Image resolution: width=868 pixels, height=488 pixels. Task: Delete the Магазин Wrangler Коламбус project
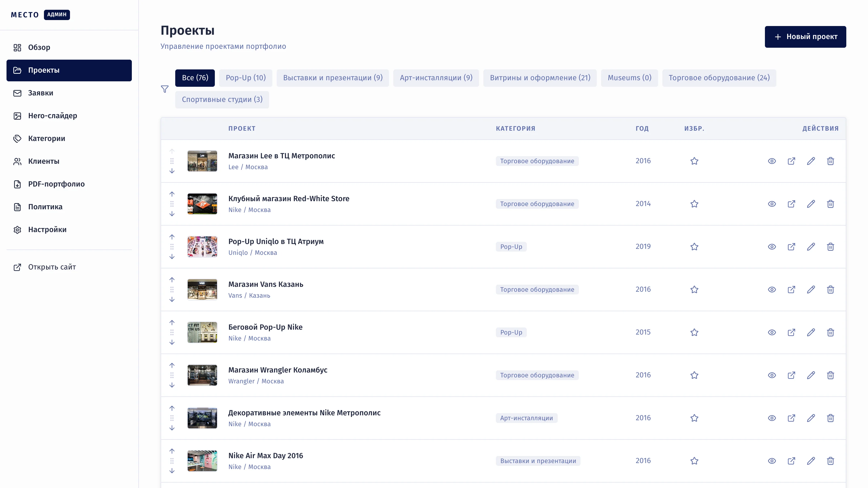[x=830, y=375]
